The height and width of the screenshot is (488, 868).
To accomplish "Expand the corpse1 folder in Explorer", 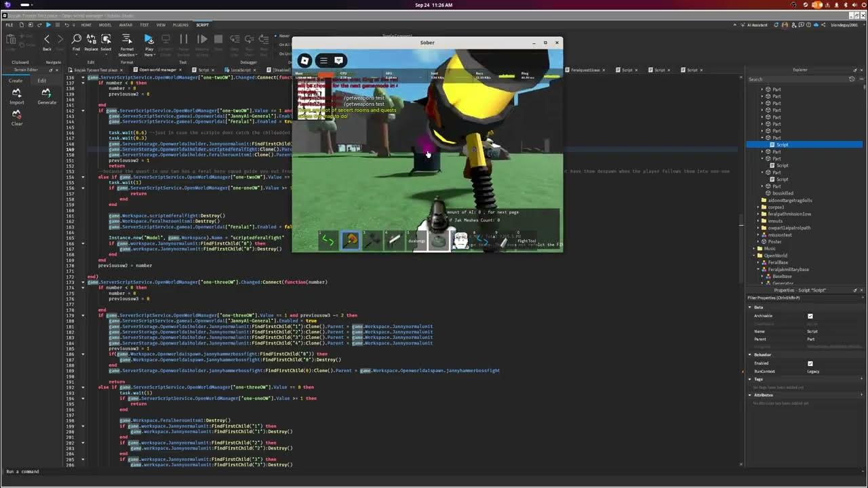I will [759, 207].
